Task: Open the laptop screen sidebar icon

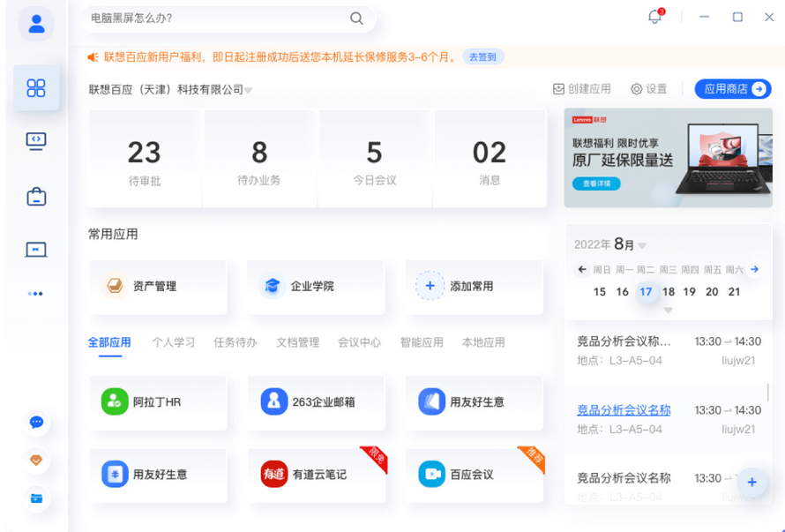Action: pyautogui.click(x=36, y=249)
